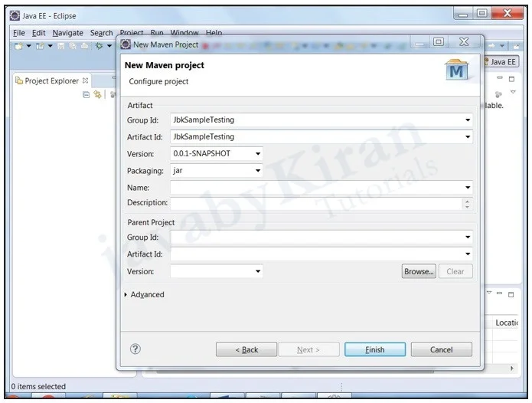This screenshot has width=532, height=403.
Task: Click the disabled Next button
Action: pos(308,349)
